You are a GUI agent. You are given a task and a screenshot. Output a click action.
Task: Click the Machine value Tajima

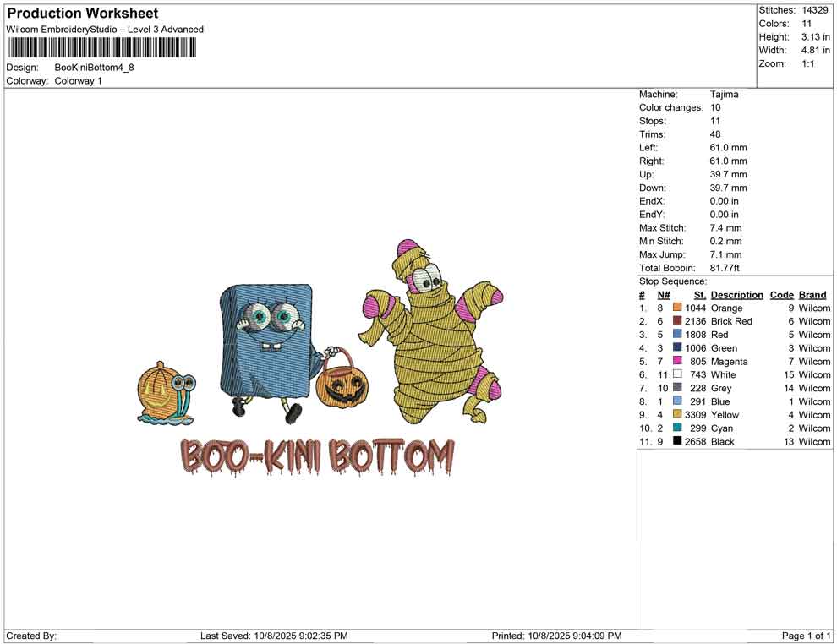[724, 94]
